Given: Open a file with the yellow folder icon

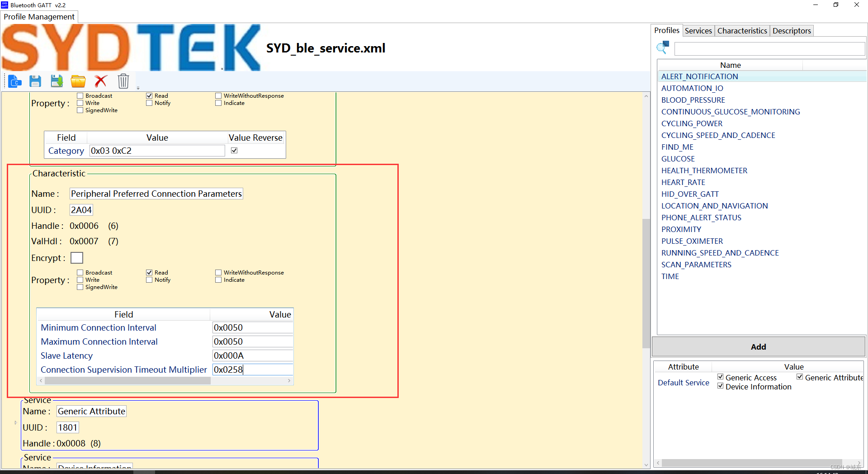Looking at the screenshot, I should pyautogui.click(x=78, y=81).
